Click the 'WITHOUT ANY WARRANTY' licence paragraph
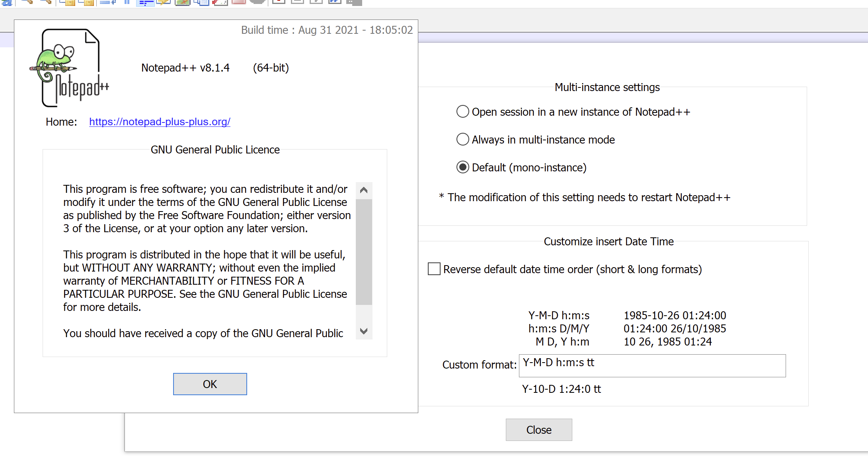This screenshot has height=460, width=868. click(x=205, y=281)
